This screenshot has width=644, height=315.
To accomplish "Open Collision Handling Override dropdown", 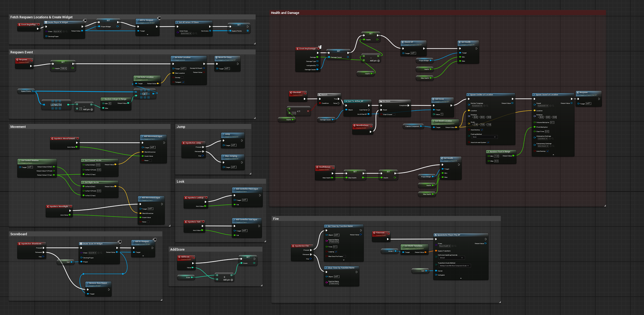I will coord(451,258).
